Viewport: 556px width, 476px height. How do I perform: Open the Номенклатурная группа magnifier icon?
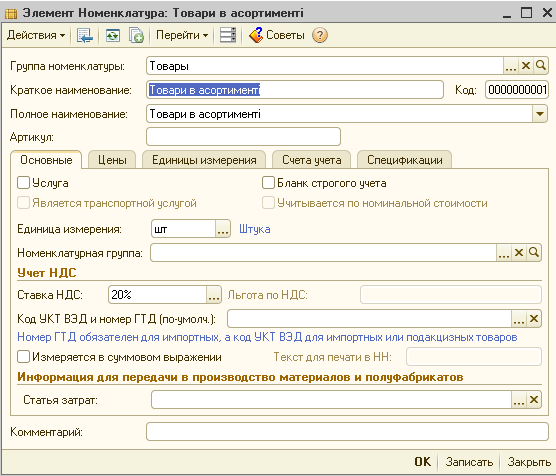[x=534, y=253]
